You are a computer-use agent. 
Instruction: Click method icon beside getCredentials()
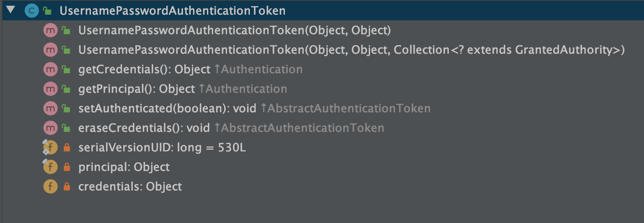(50, 69)
